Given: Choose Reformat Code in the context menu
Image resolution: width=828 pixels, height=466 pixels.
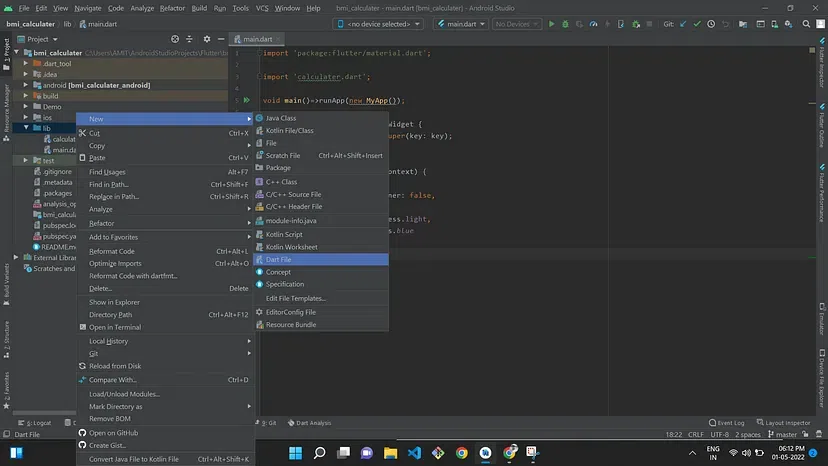Looking at the screenshot, I should pos(112,251).
